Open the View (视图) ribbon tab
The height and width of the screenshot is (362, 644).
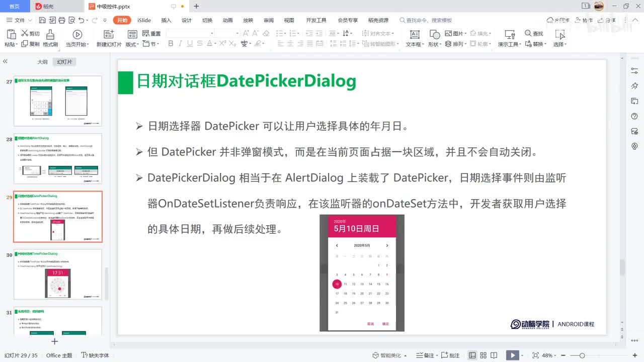[289, 20]
